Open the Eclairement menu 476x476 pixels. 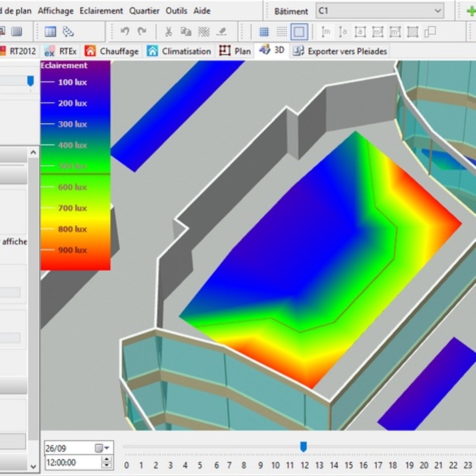pyautogui.click(x=101, y=11)
